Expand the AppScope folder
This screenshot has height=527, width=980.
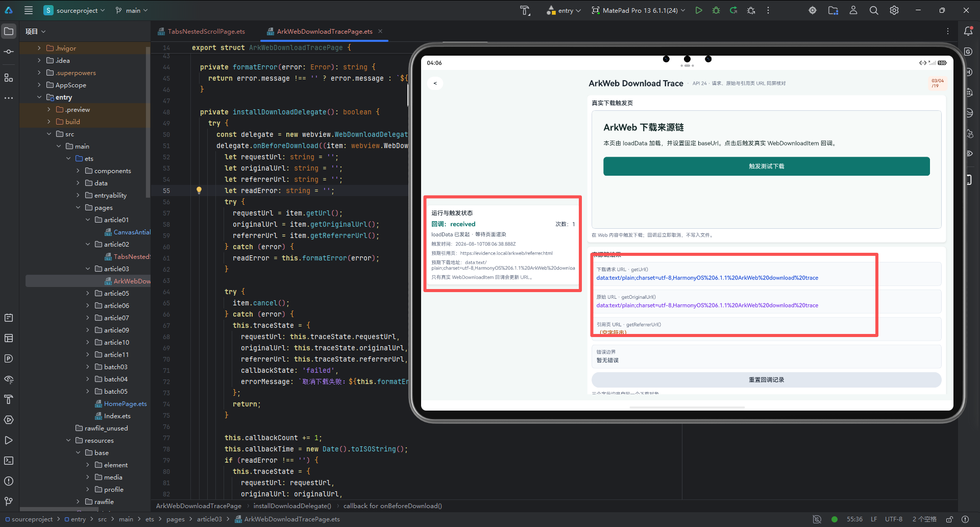click(39, 85)
